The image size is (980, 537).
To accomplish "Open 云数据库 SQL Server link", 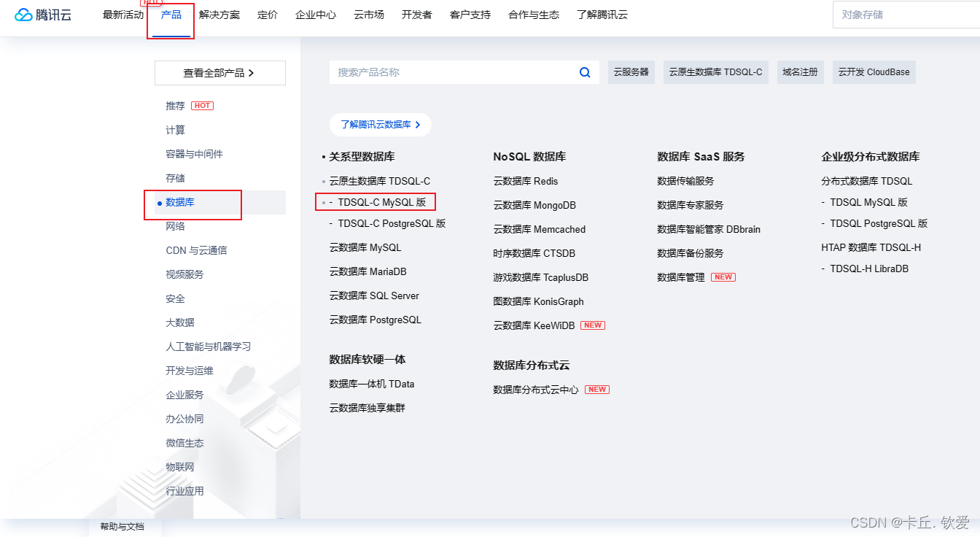I will coord(374,295).
